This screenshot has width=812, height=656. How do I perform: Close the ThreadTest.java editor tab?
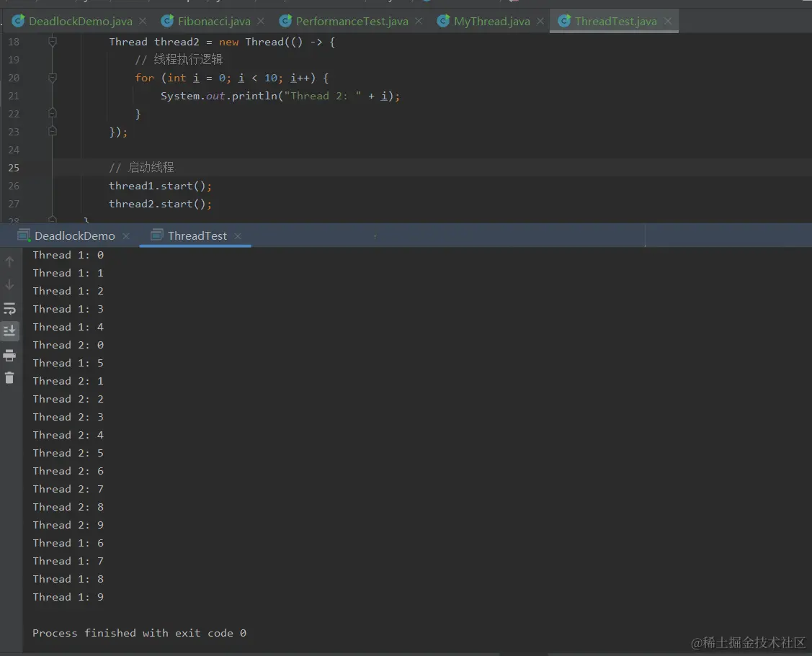tap(667, 21)
